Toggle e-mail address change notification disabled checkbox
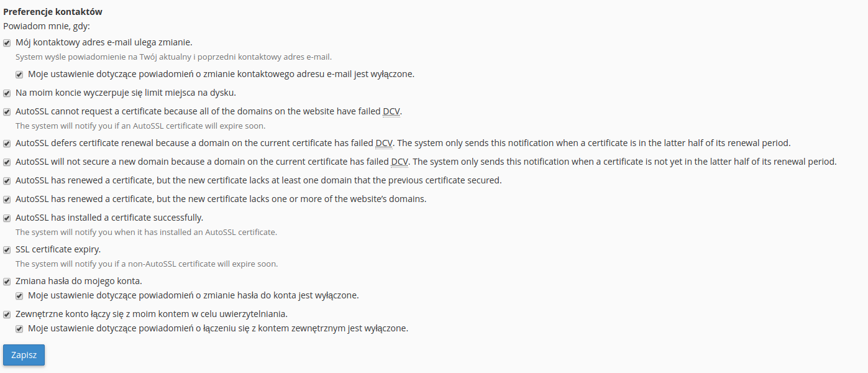Image resolution: width=868 pixels, height=373 pixels. tap(19, 75)
